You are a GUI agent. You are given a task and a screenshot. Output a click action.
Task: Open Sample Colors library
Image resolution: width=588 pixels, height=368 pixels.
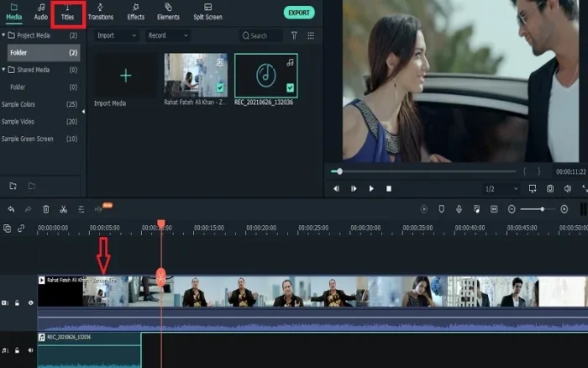click(x=40, y=104)
